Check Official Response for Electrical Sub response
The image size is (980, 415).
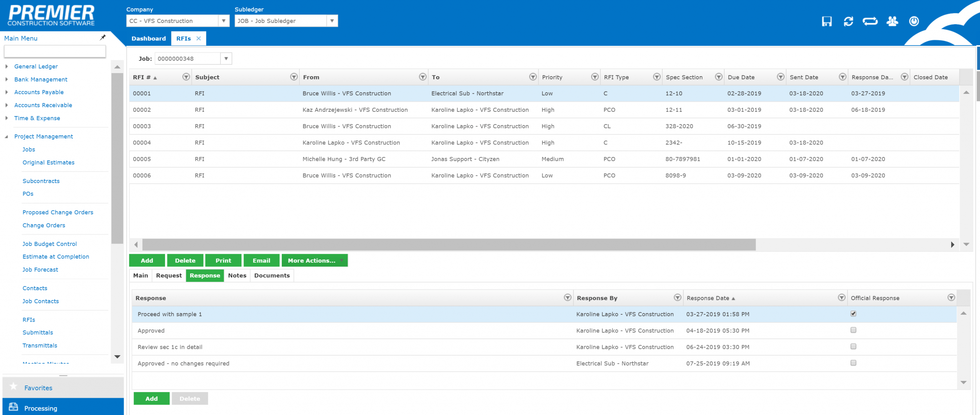point(853,363)
